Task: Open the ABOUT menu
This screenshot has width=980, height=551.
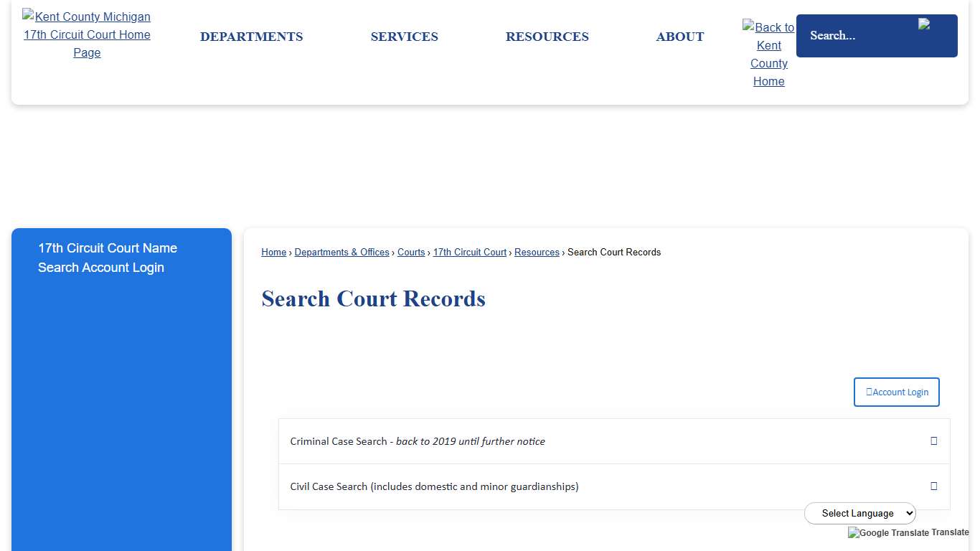Action: 679,37
